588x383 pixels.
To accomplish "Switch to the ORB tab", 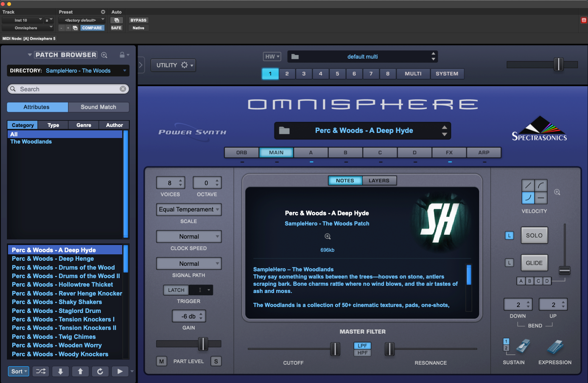I will click(x=242, y=152).
